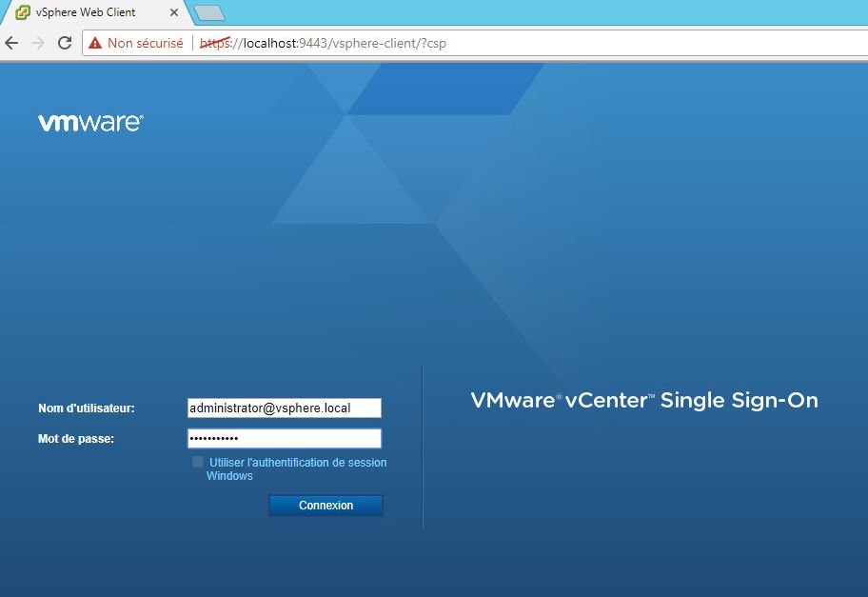Click the browser back arrow

pyautogui.click(x=11, y=43)
